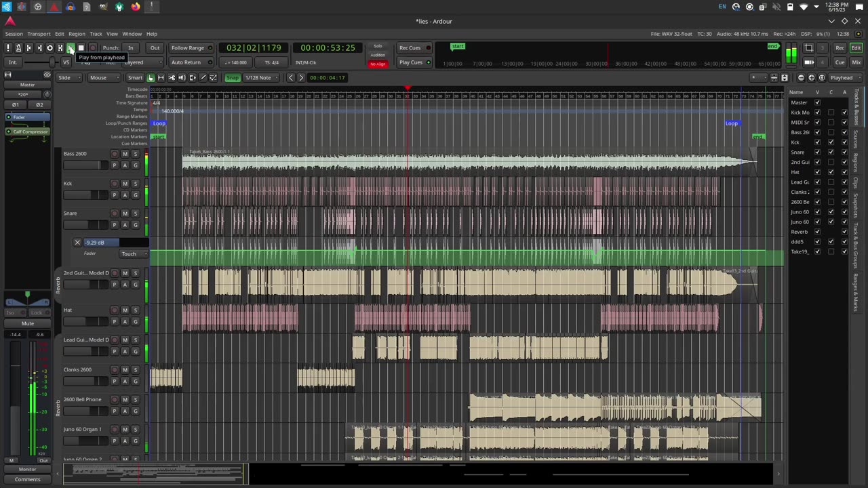Open the Transport menu

pos(39,34)
